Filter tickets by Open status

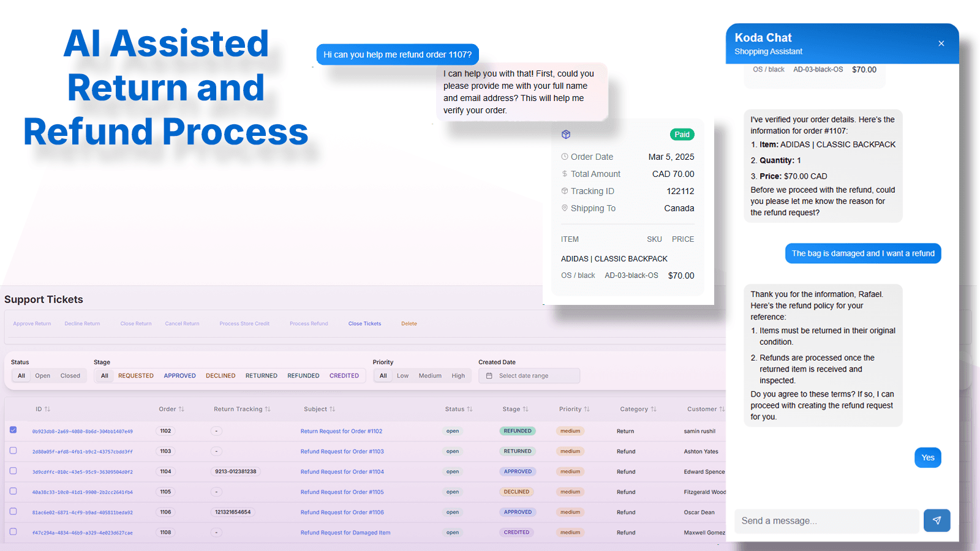tap(43, 376)
